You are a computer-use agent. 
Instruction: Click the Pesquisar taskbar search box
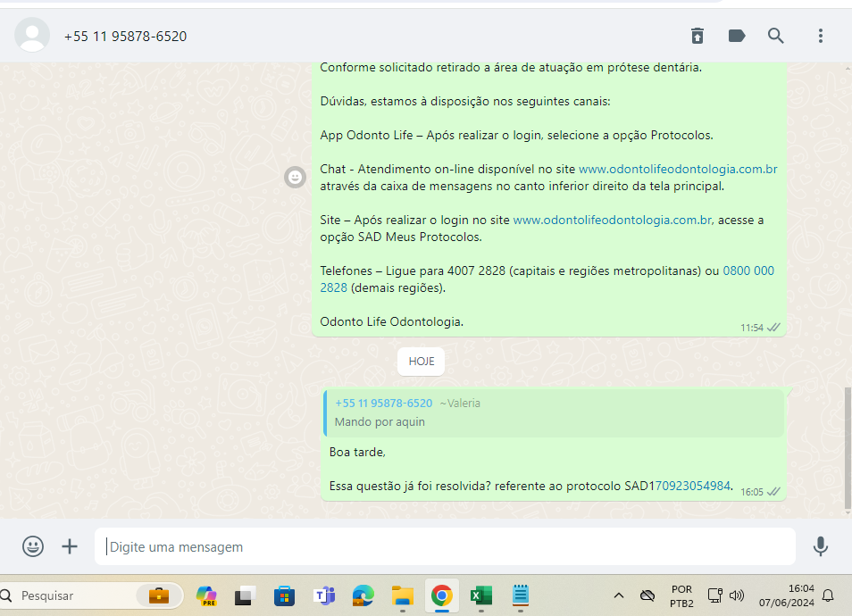(x=91, y=595)
